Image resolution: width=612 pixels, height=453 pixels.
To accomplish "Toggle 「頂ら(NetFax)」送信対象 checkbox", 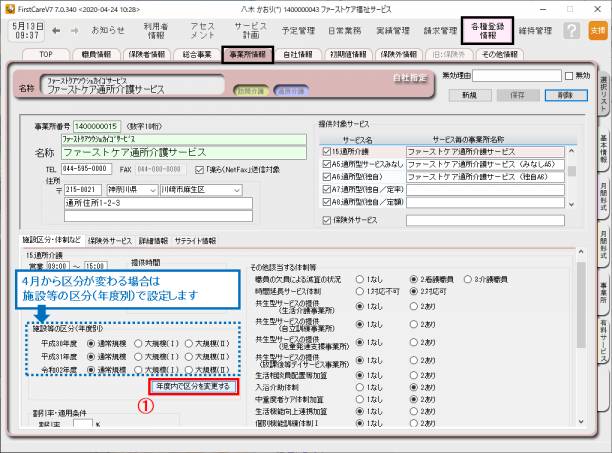I will pos(195,169).
